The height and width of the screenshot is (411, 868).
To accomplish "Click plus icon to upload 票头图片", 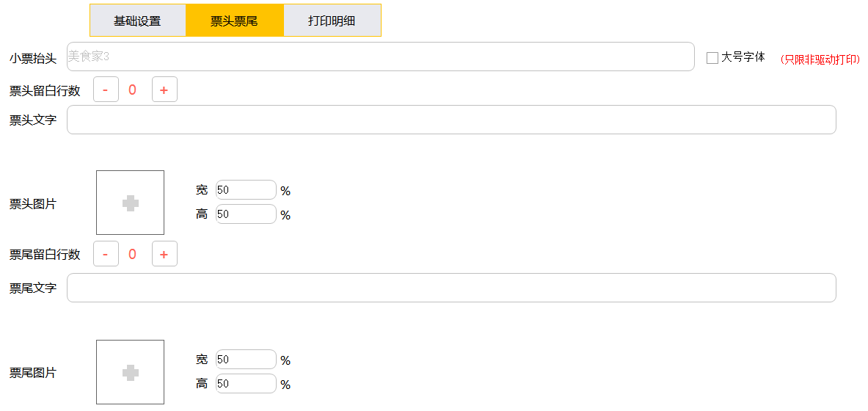I will coord(130,203).
